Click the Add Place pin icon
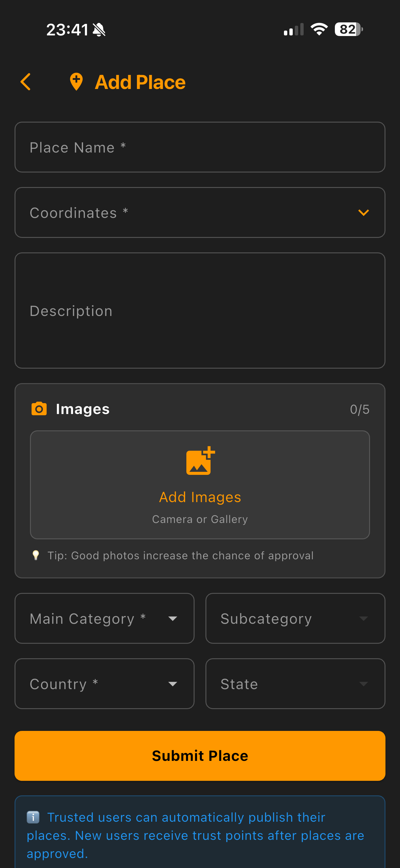 click(76, 82)
